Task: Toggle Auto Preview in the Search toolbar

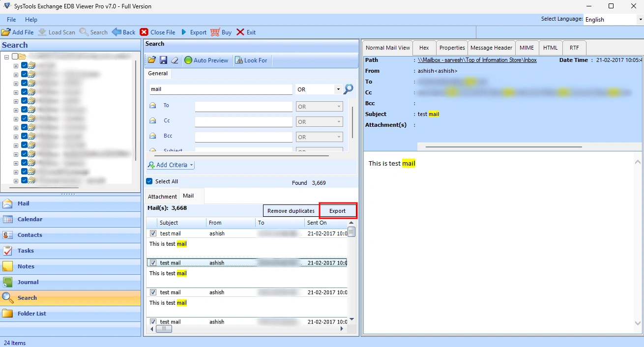Action: 206,60
